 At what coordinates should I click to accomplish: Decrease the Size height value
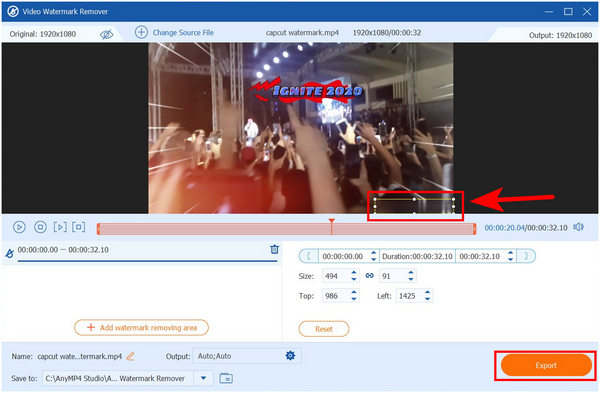(411, 279)
